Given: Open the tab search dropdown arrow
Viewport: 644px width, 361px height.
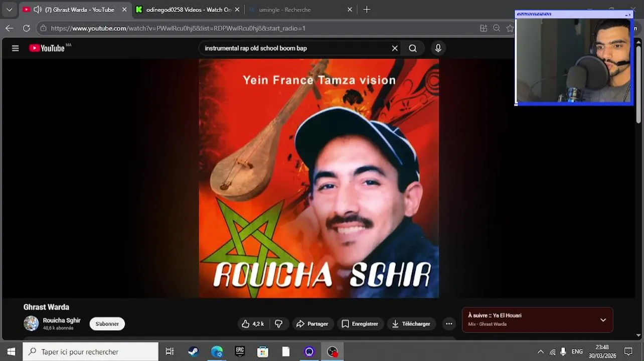Looking at the screenshot, I should tap(9, 10).
